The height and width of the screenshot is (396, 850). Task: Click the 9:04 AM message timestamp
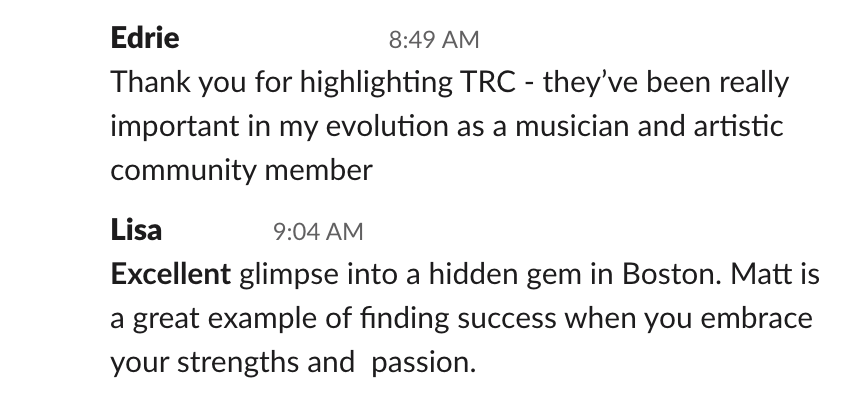click(318, 232)
